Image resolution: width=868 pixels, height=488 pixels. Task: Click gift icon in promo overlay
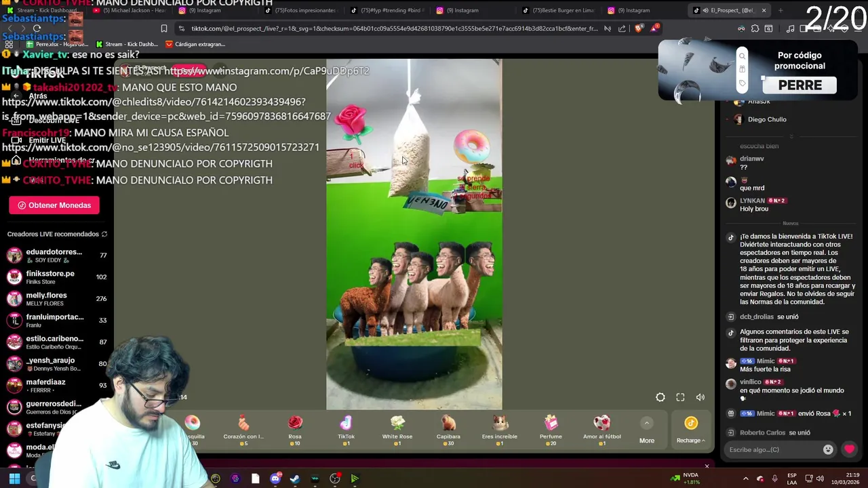[742, 69]
